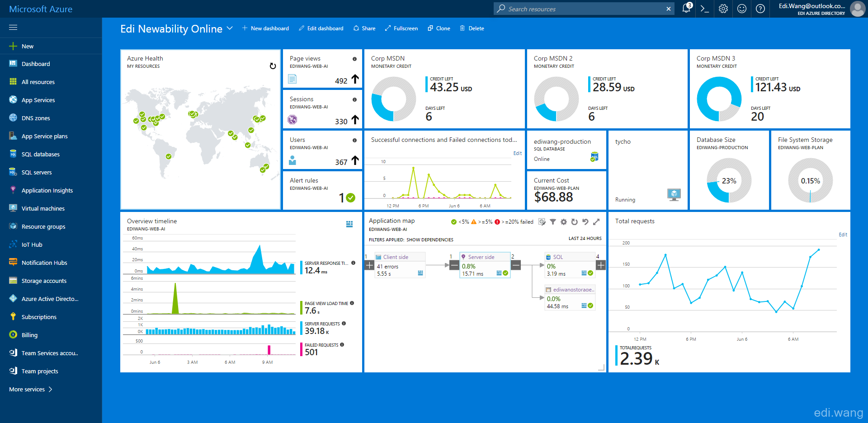The image size is (868, 423).
Task: Refresh the Azure Health tile
Action: click(273, 66)
